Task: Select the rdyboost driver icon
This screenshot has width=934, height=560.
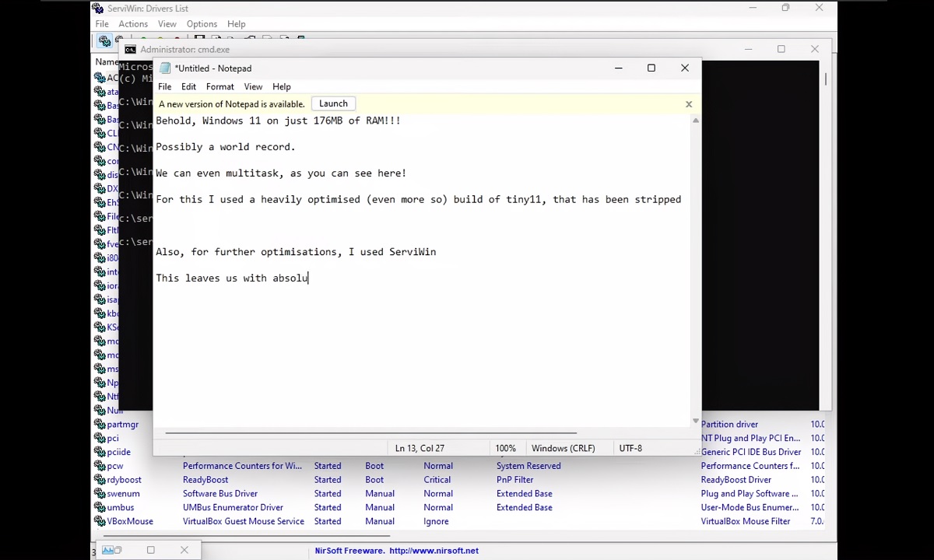Action: click(x=100, y=480)
